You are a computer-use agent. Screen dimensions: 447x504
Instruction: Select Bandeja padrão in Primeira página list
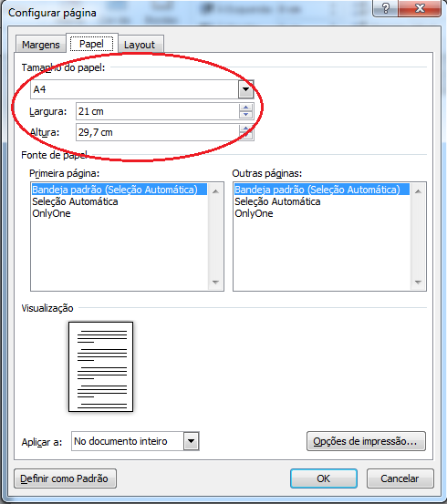click(x=119, y=190)
